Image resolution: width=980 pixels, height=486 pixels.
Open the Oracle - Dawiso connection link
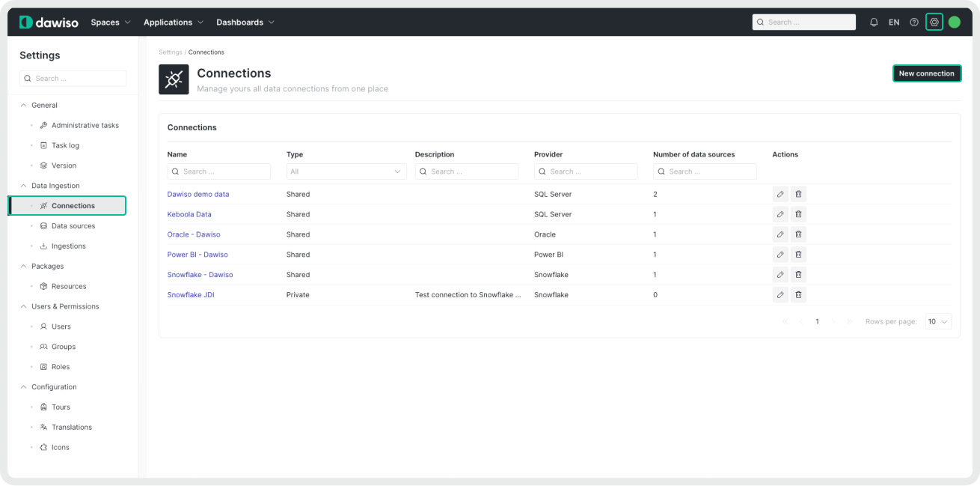pos(194,234)
